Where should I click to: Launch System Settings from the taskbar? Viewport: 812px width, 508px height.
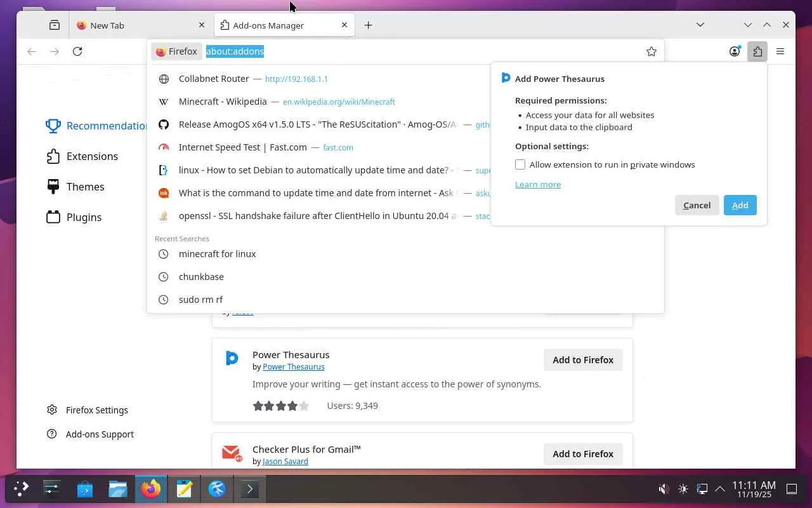pos(51,488)
